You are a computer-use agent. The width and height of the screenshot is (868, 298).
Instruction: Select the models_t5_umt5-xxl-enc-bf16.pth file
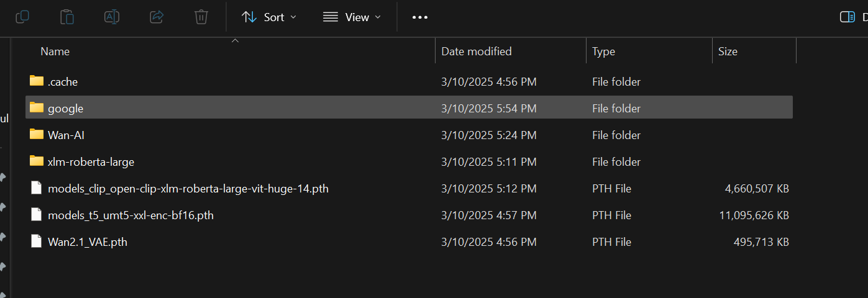(x=130, y=215)
